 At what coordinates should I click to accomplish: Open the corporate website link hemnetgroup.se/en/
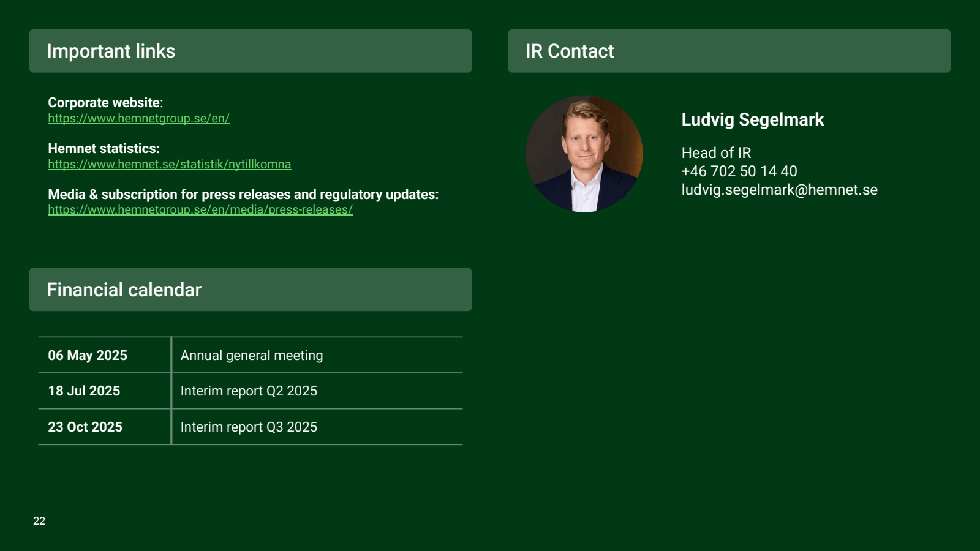click(x=139, y=118)
